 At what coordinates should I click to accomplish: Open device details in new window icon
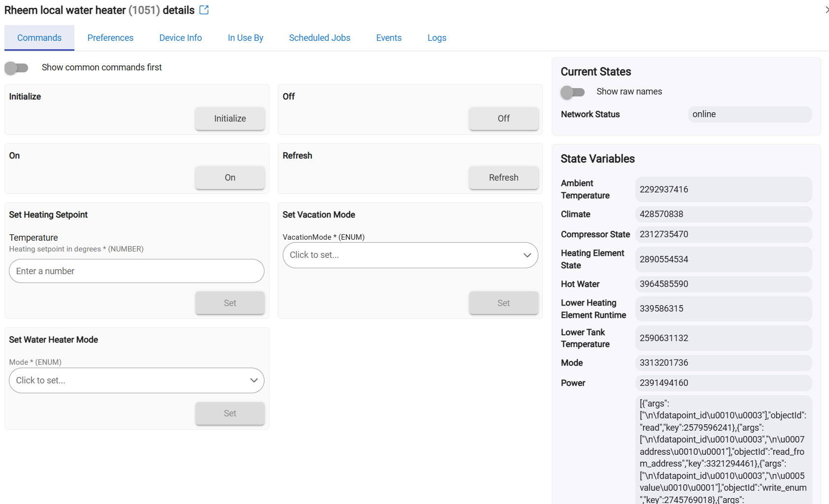click(204, 10)
